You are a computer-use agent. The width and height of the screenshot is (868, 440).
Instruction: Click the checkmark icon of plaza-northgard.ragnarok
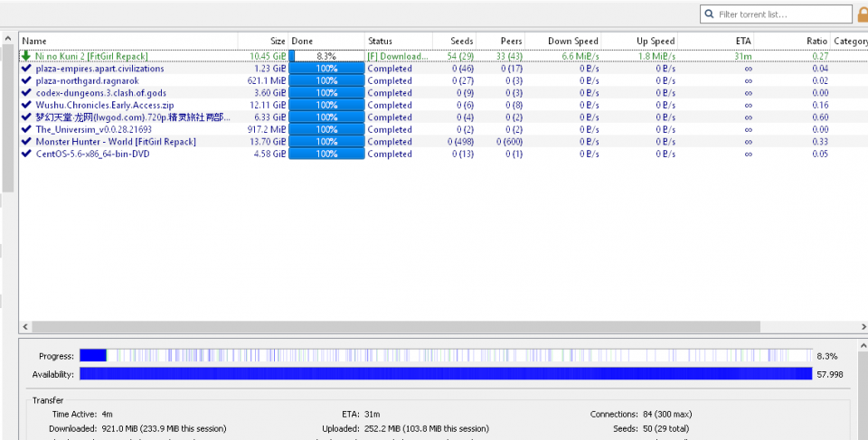(x=26, y=80)
